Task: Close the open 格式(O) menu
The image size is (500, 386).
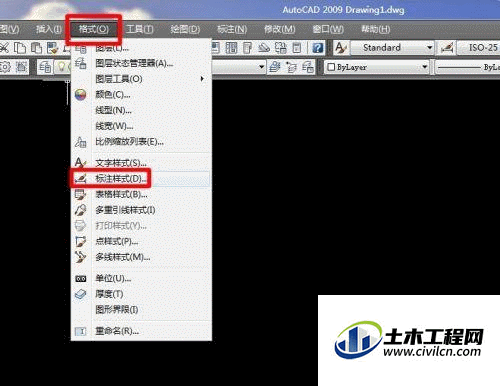Action: pos(94,29)
